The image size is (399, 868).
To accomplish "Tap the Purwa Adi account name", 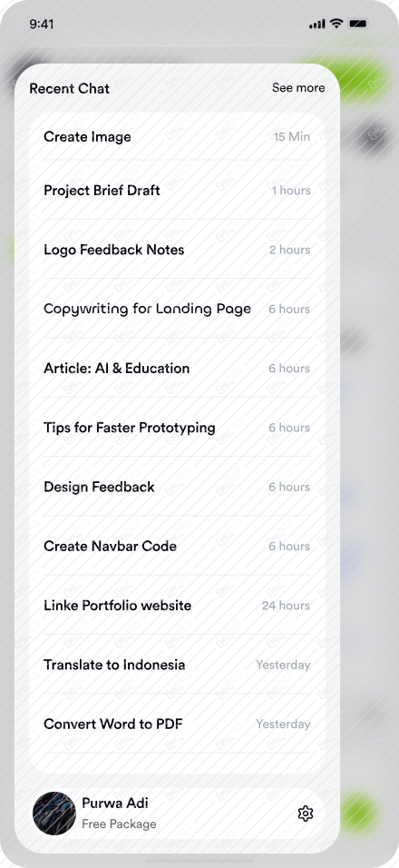I will (115, 804).
